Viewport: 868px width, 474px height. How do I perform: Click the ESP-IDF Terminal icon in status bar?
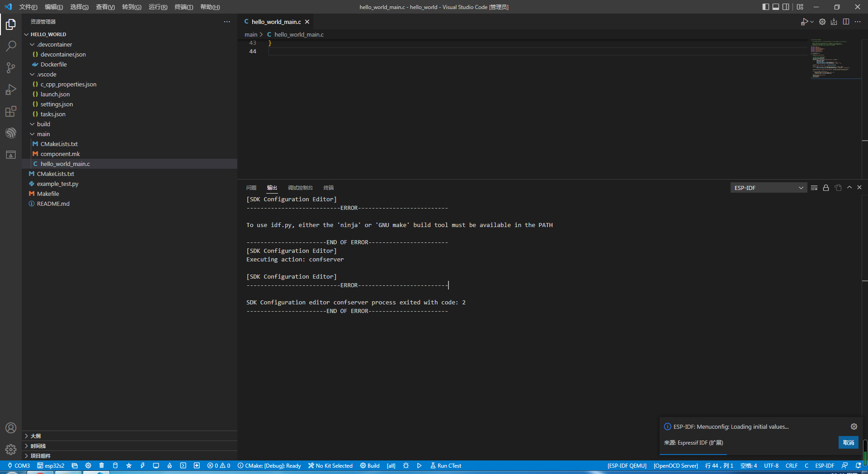(183, 465)
